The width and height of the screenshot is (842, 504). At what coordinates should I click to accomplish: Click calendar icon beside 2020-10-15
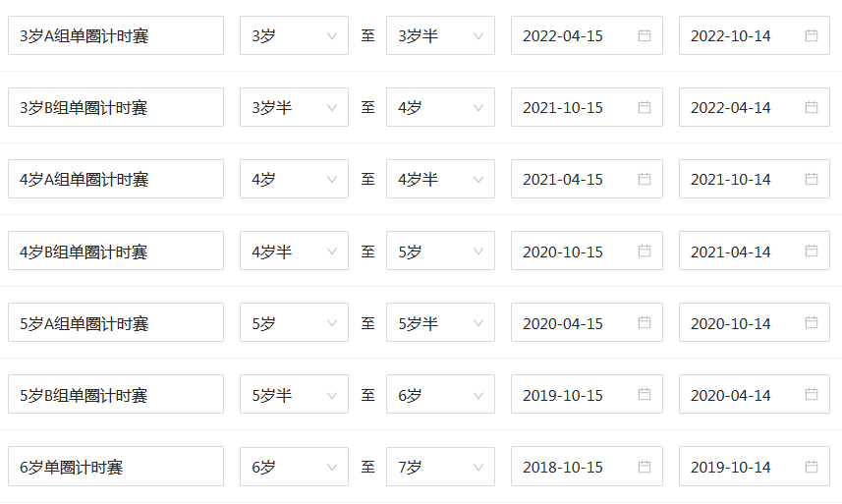tap(645, 252)
